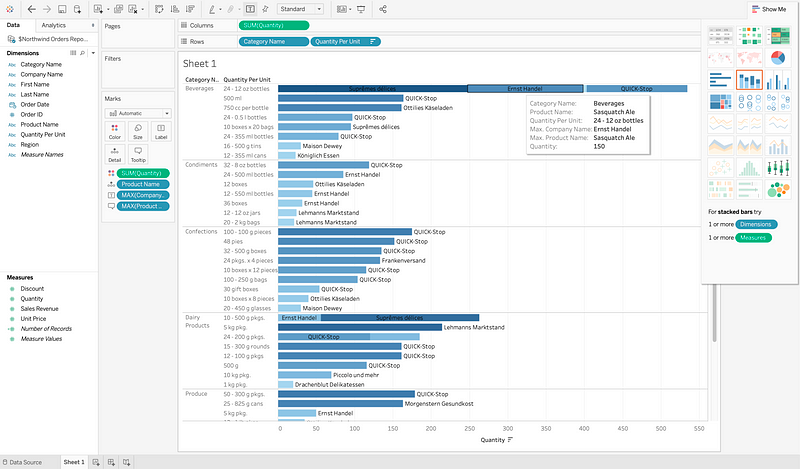Click the SUM(Quantity) pill on Columns
Screen dimensions: 800x469
pyautogui.click(x=274, y=24)
